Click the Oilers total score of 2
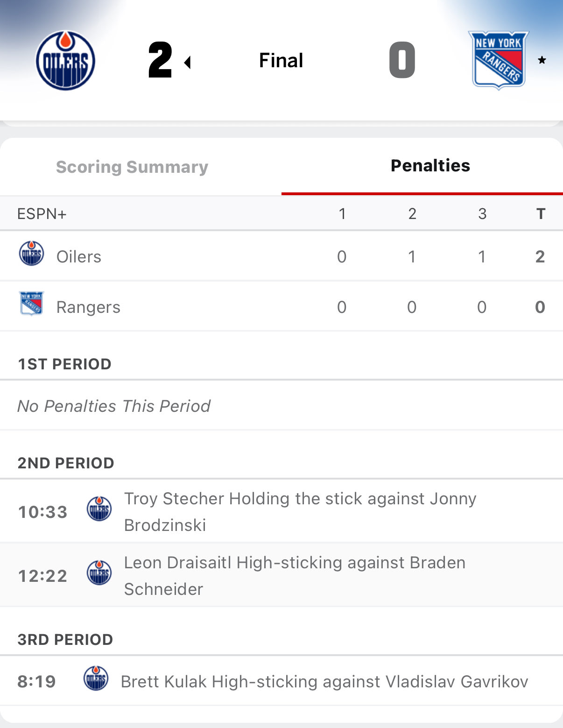 (x=540, y=257)
